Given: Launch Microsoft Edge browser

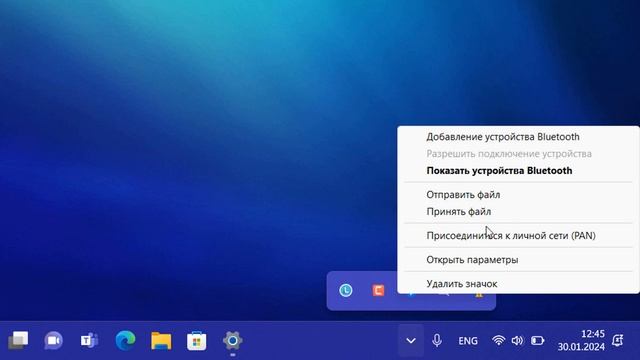Looking at the screenshot, I should (125, 340).
